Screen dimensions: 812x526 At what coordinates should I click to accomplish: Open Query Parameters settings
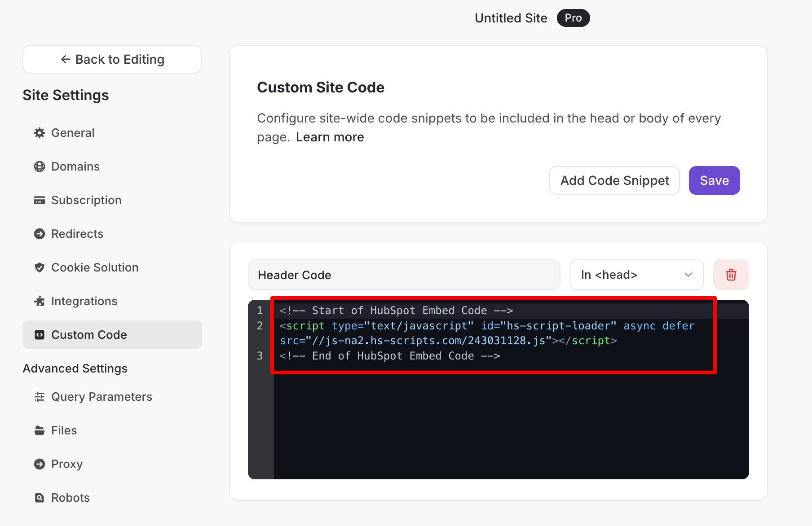pos(112,397)
